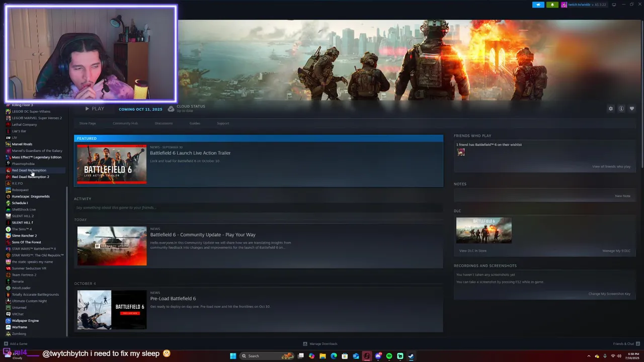Open Task View on the taskbar
This screenshot has height=362, width=644.
pos(300,356)
